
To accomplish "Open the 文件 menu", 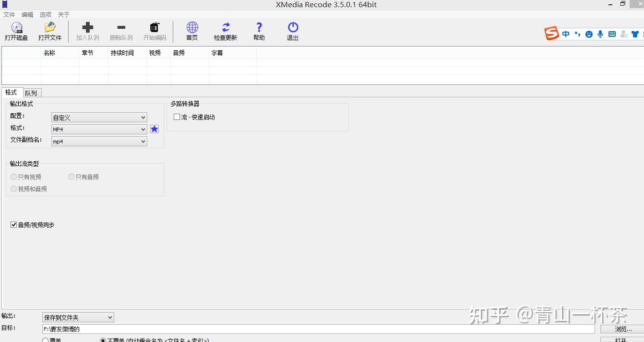I will click(x=9, y=15).
